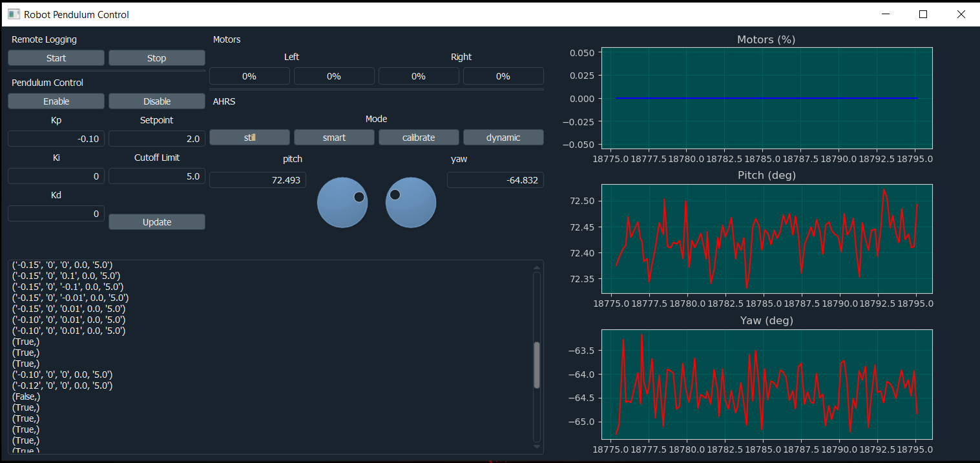
Task: Click the log scrollbar down arrow
Action: [x=536, y=446]
